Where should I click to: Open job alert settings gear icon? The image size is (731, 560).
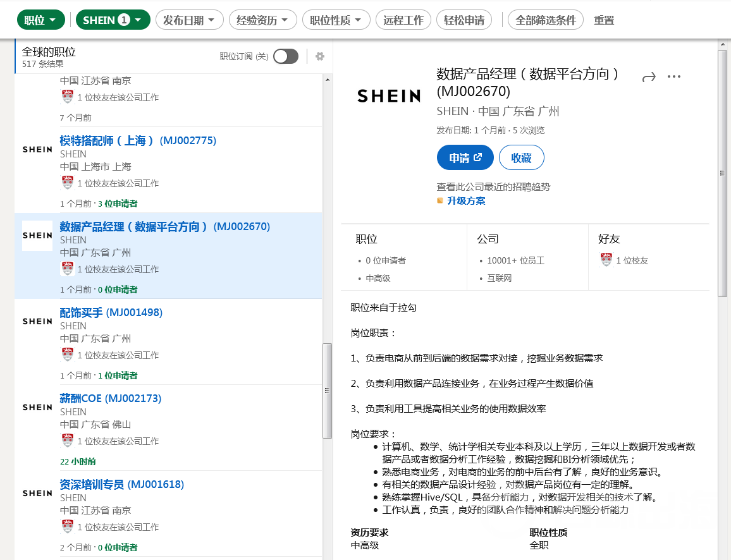pos(320,56)
